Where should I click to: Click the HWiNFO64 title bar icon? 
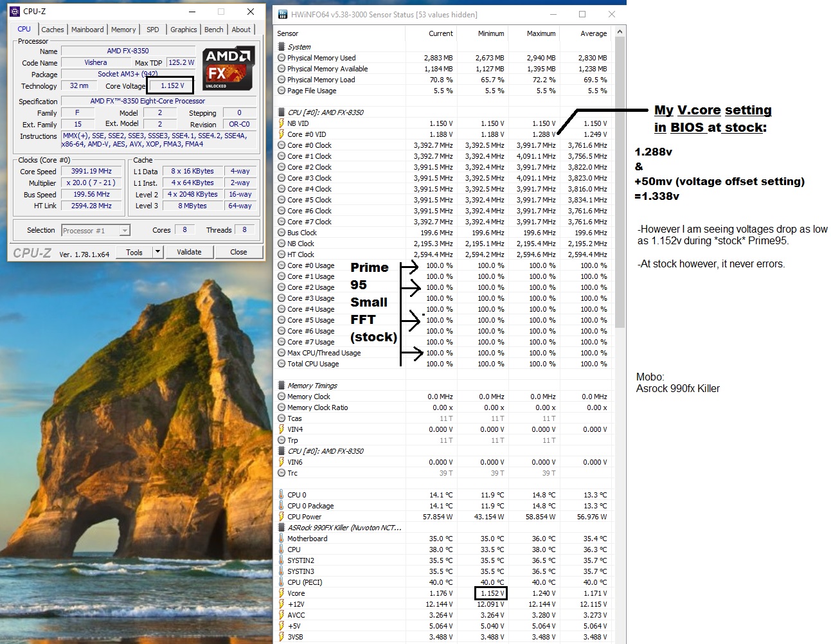283,14
